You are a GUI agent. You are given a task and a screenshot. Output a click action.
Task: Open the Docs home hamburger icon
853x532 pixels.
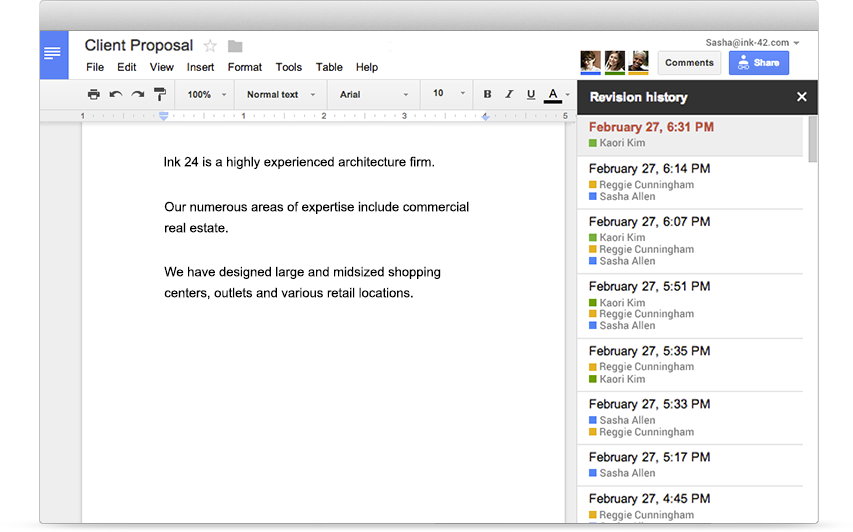point(53,54)
